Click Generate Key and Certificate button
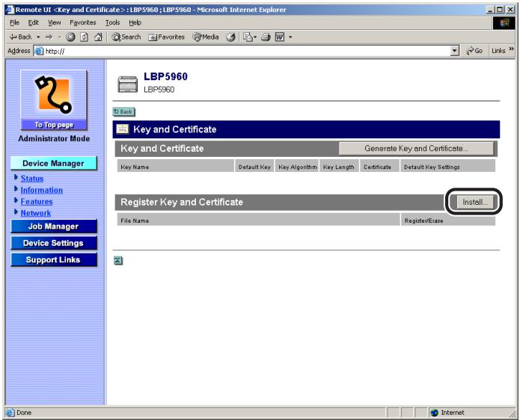 coord(416,149)
